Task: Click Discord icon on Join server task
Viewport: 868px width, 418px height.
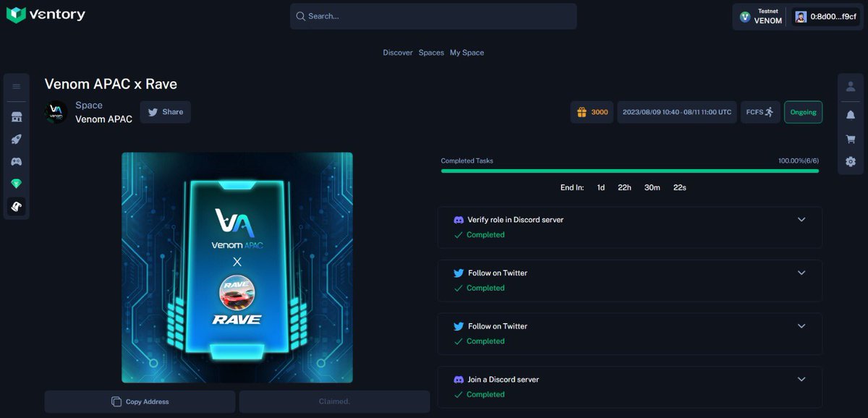Action: [459, 379]
